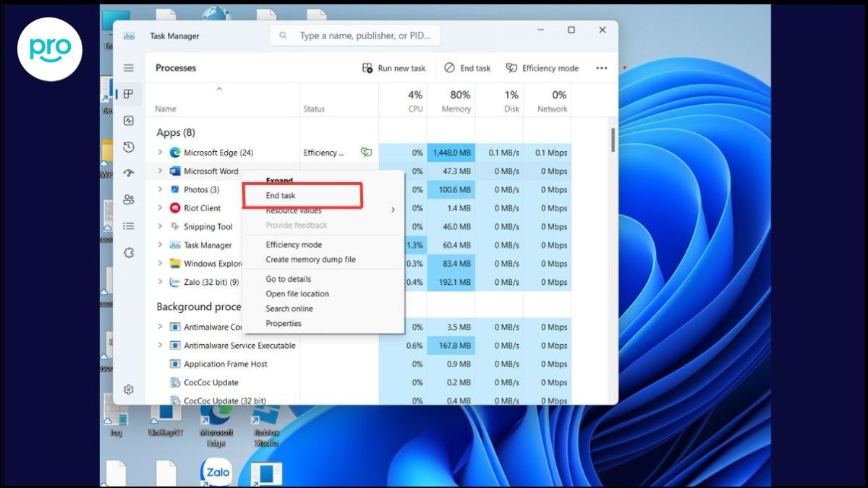Click the Riot Client process icon

[x=174, y=208]
